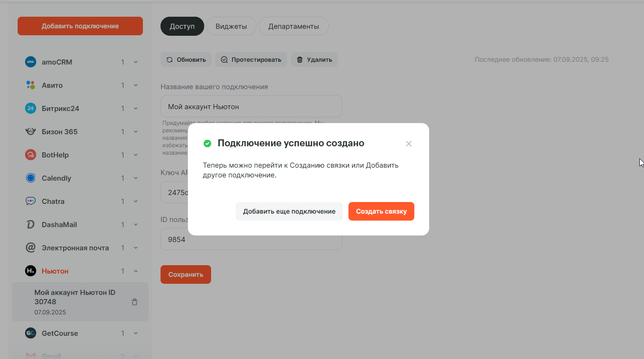Select Мой аккаунт Ньютон ID 30748 entry
Screen dimensions: 644x359
pos(74,301)
